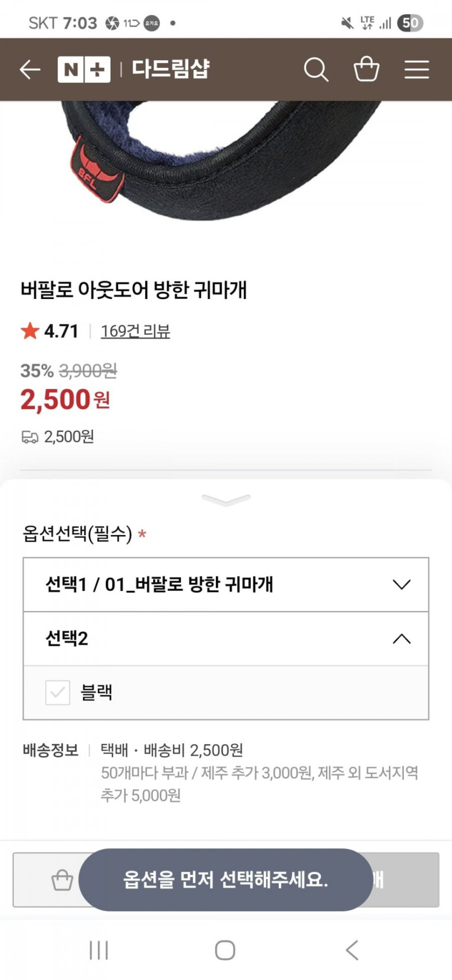Tap the red star rating icon
This screenshot has width=452, height=980.
[30, 330]
